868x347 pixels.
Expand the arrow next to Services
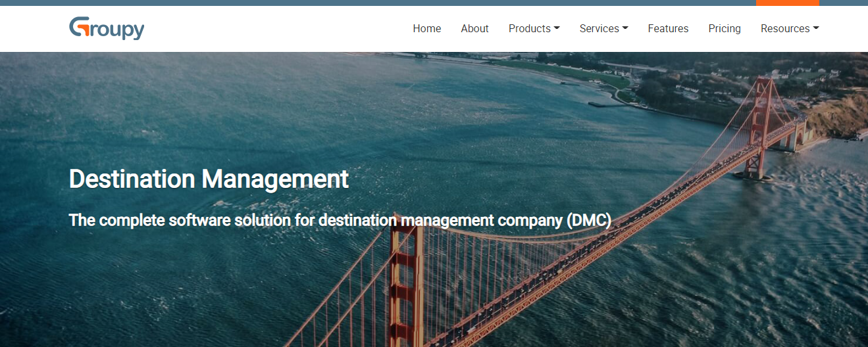(x=625, y=28)
